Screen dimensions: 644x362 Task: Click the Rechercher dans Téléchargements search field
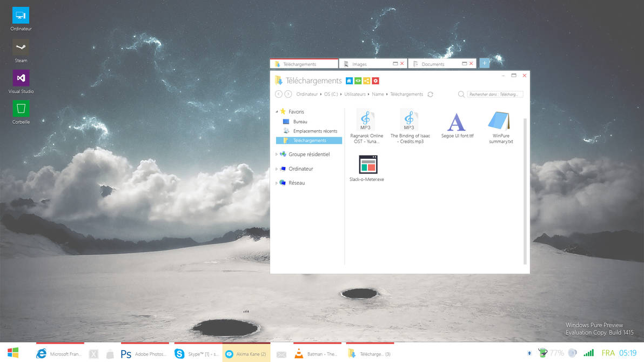[495, 95]
